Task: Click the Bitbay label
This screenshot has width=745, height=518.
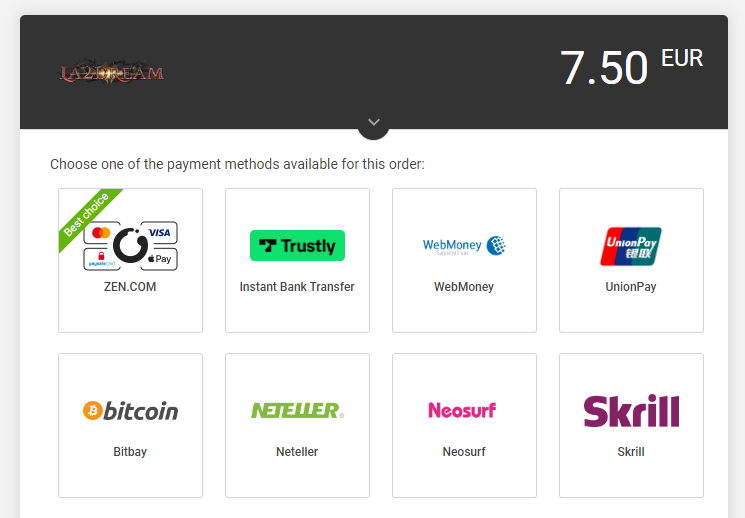Action: coord(130,452)
